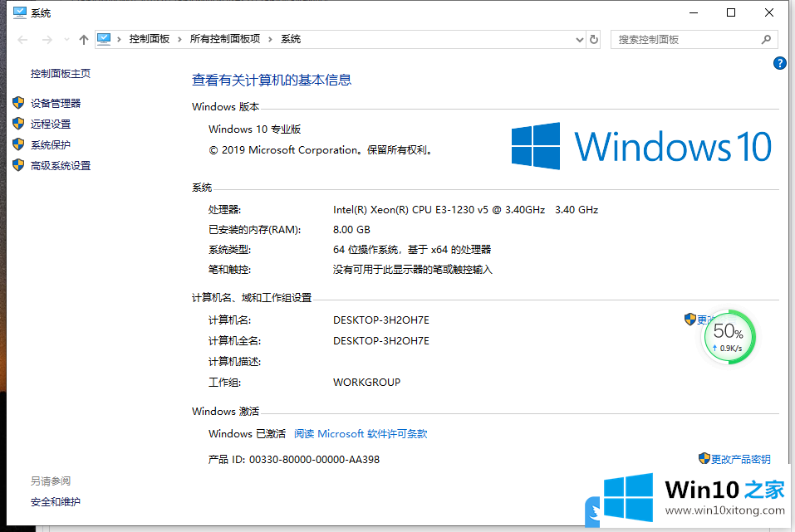This screenshot has height=532, width=795.
Task: Select 控制面板 breadcrumb in address bar
Action: click(x=149, y=39)
